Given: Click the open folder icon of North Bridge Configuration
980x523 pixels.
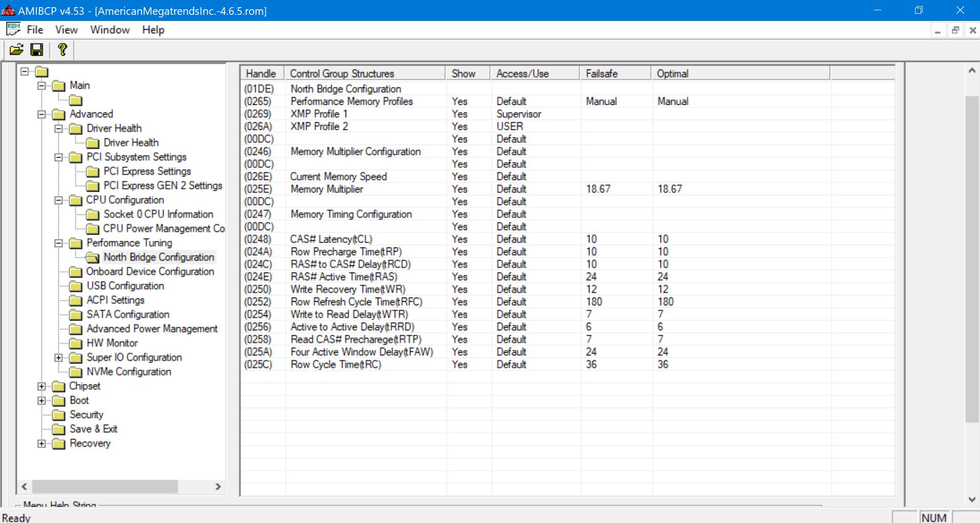Looking at the screenshot, I should coord(93,257).
